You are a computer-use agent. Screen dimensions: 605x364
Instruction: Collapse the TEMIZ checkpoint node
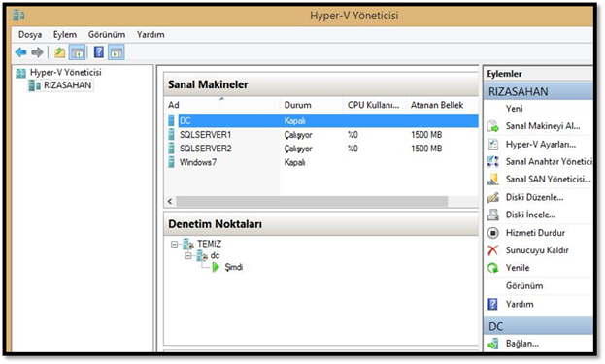tap(175, 244)
